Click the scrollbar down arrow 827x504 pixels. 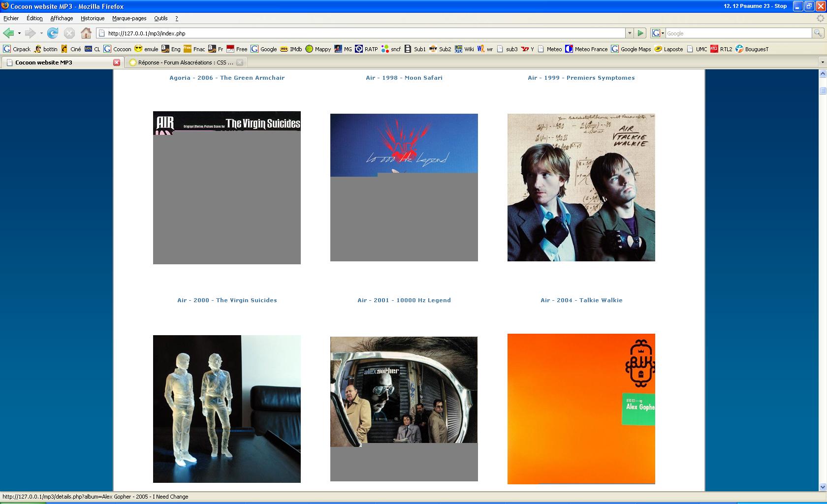point(823,487)
